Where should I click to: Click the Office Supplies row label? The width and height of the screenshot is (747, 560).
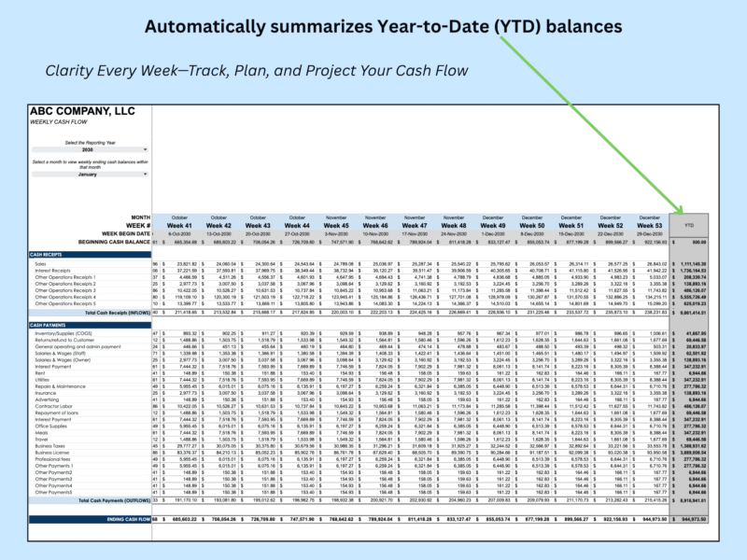click(x=51, y=427)
